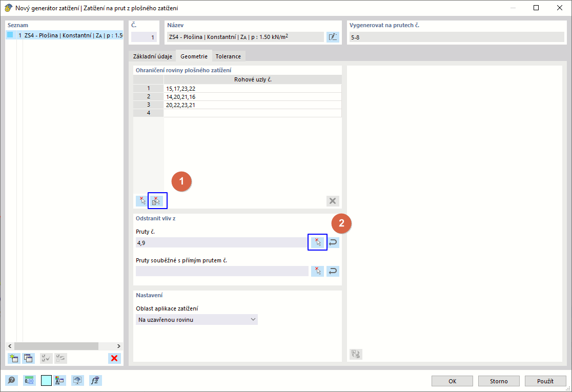Image resolution: width=572 pixels, height=392 pixels.
Task: Click empty corner nodes cell in row 4
Action: 253,113
